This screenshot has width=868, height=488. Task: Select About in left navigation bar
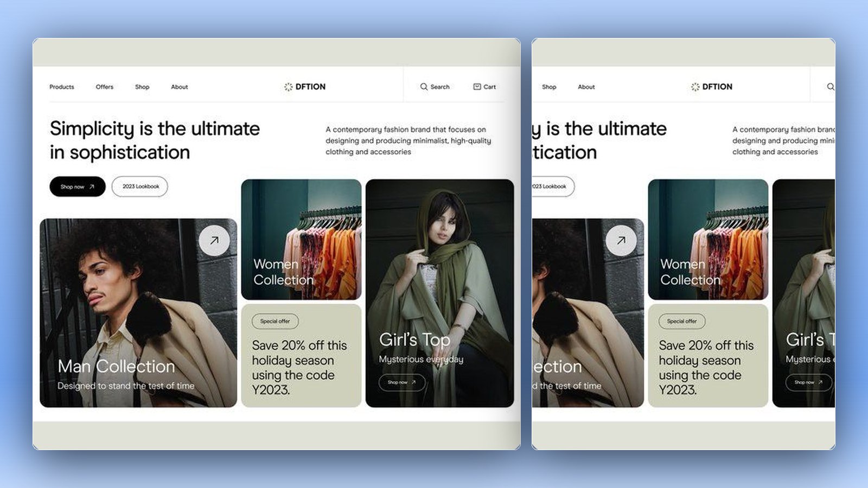point(180,87)
